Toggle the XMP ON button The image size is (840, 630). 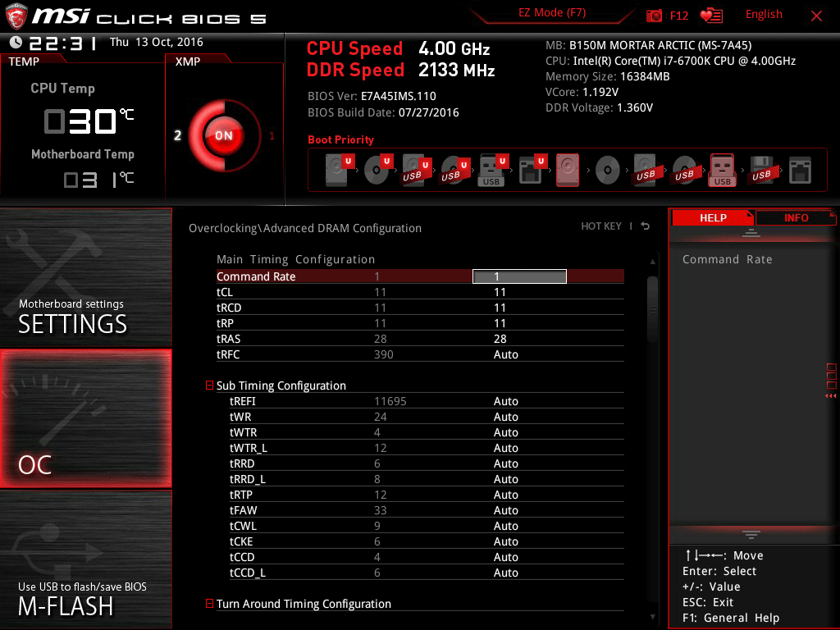[x=223, y=135]
